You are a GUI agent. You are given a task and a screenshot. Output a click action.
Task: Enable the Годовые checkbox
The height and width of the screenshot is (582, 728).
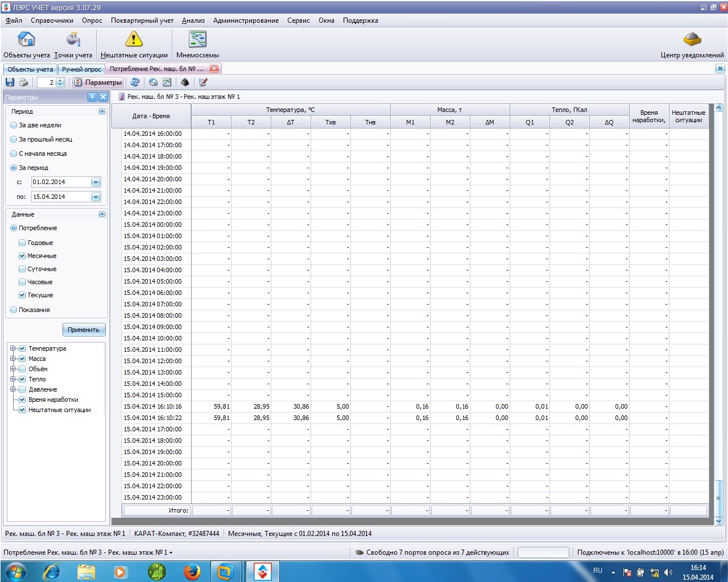(x=22, y=243)
